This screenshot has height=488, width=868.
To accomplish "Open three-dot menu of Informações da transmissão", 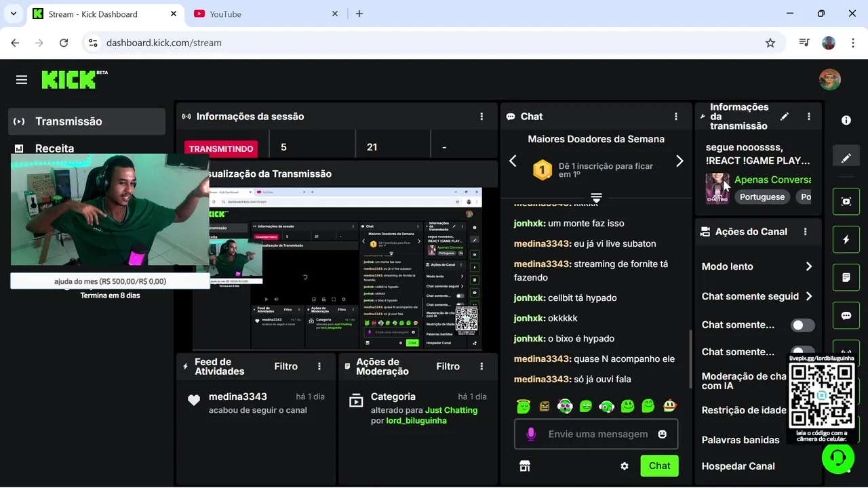I will coord(809,117).
